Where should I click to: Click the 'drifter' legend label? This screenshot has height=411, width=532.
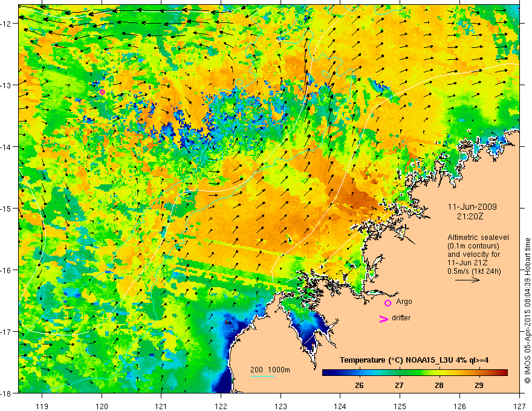pos(401,318)
